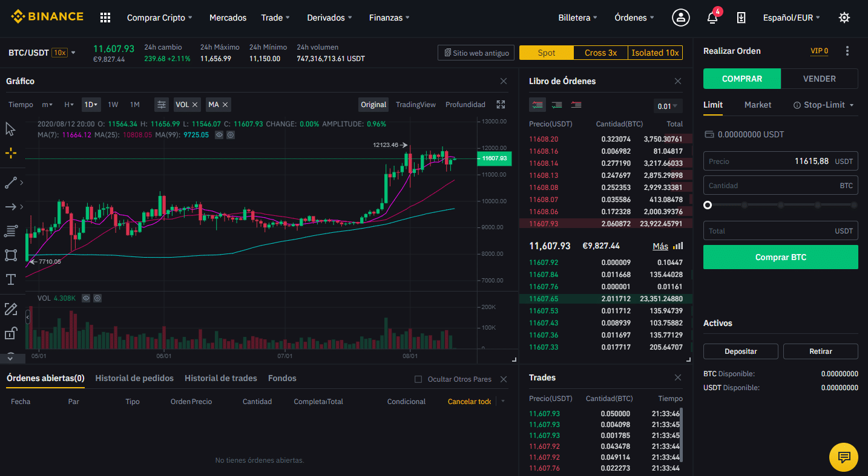This screenshot has height=476, width=868.
Task: Open Realizar Orden three-dot menu
Action: [847, 51]
